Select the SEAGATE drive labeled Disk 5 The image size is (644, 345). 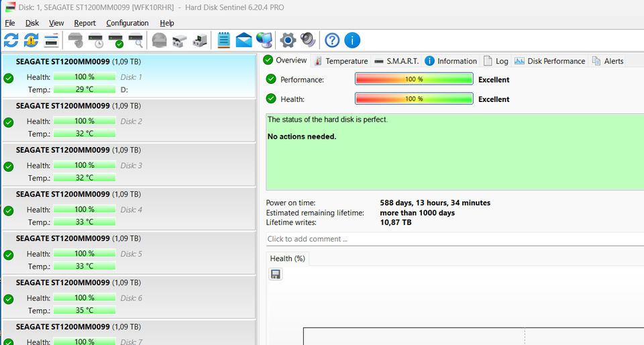(129, 254)
